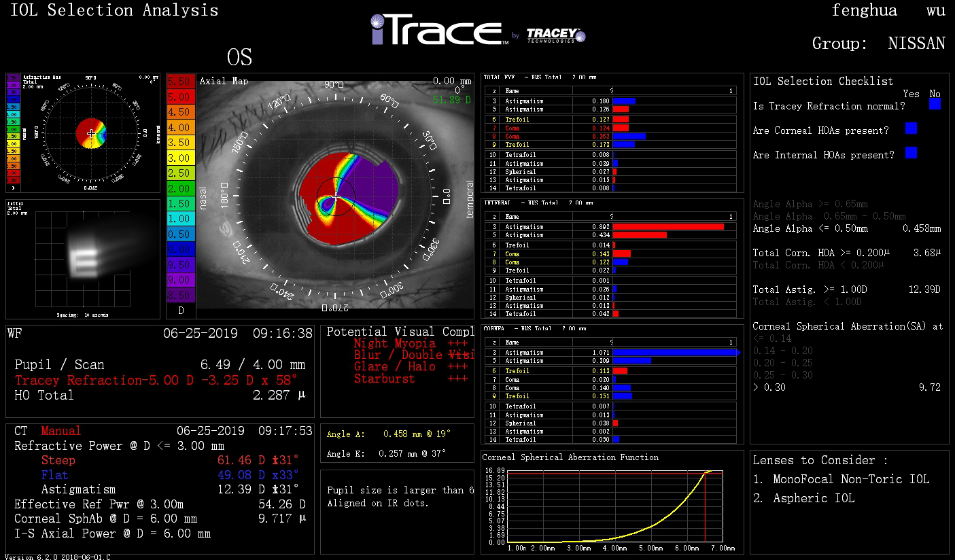Click the Night Myopia complaint entry

(x=410, y=343)
